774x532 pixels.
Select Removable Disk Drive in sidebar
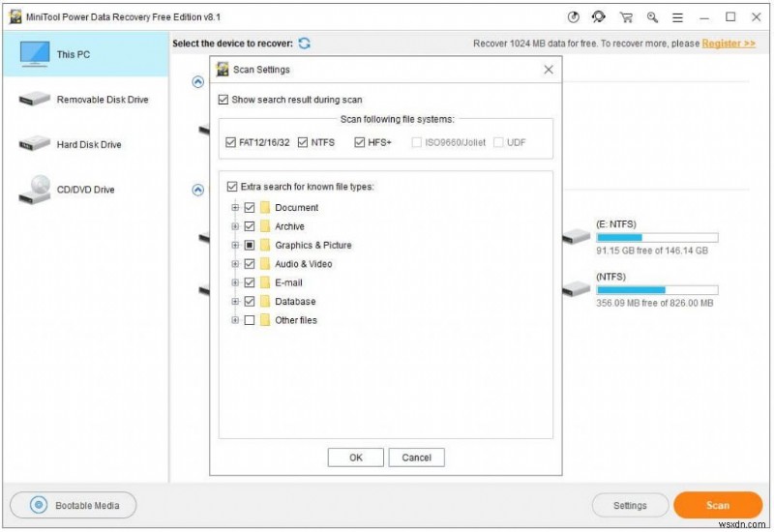click(x=86, y=100)
